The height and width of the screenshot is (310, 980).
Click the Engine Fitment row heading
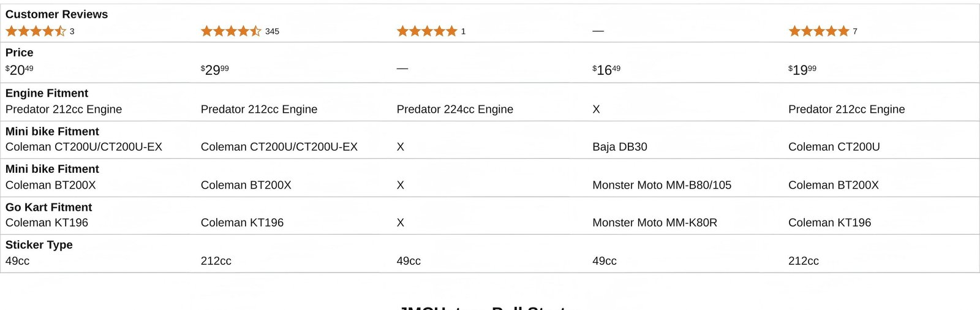(47, 93)
